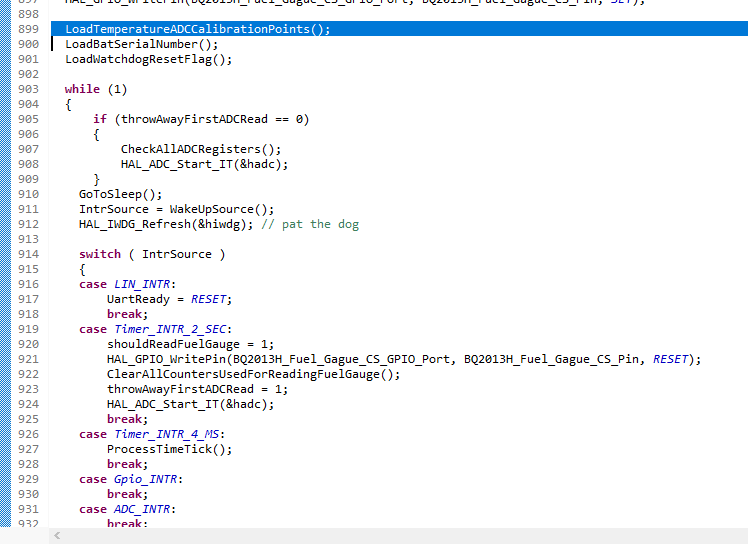This screenshot has width=748, height=545.
Task: Click the horizontal scrollbar left arrow
Action: click(58, 536)
